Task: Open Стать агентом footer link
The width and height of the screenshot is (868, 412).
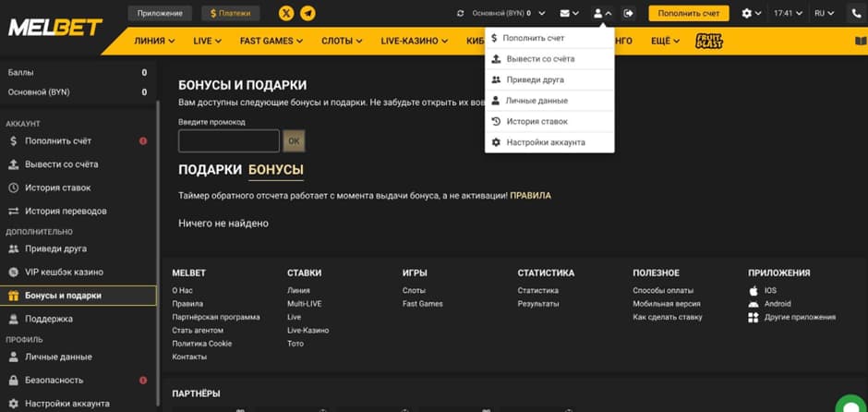Action: (x=198, y=331)
